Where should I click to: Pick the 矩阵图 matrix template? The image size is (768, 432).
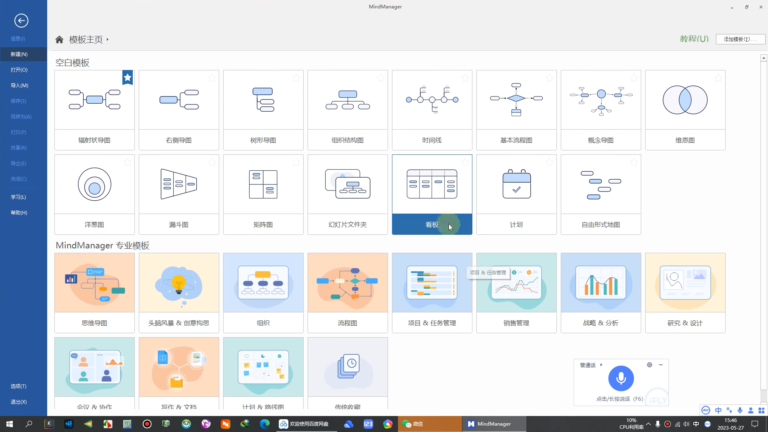tap(263, 194)
